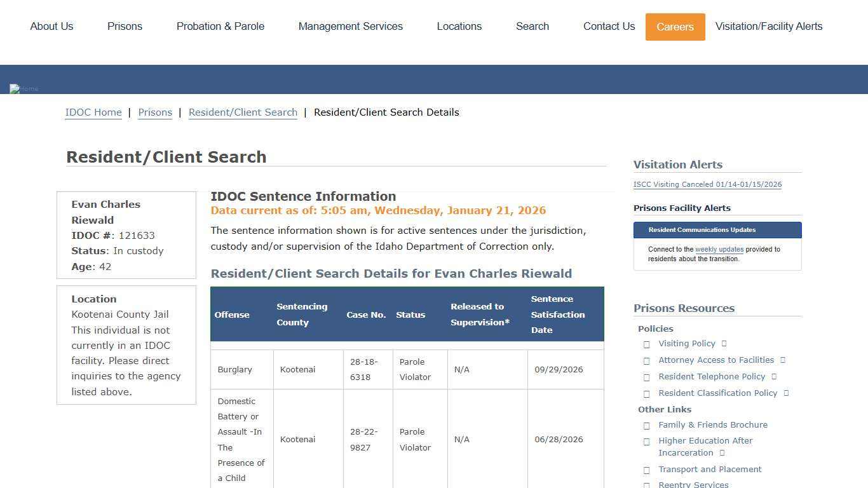The image size is (868, 488).
Task: Click the file icon beside Resident Classification Policy
Action: tap(647, 393)
